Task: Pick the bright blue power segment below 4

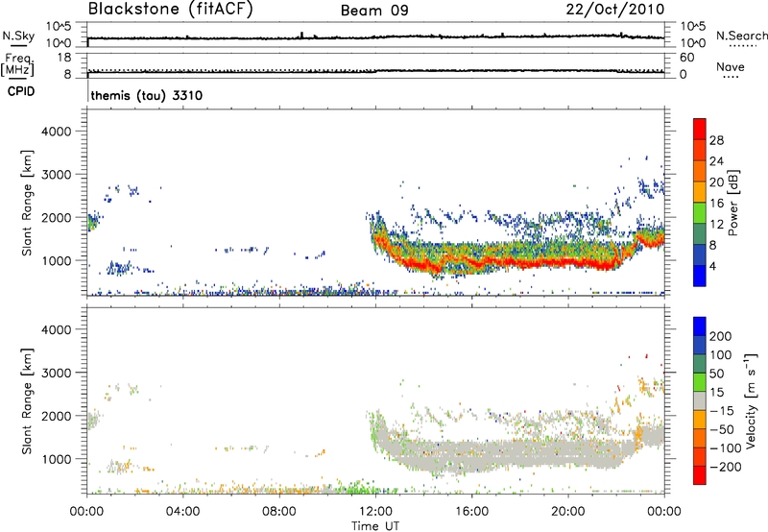Action: click(x=700, y=276)
